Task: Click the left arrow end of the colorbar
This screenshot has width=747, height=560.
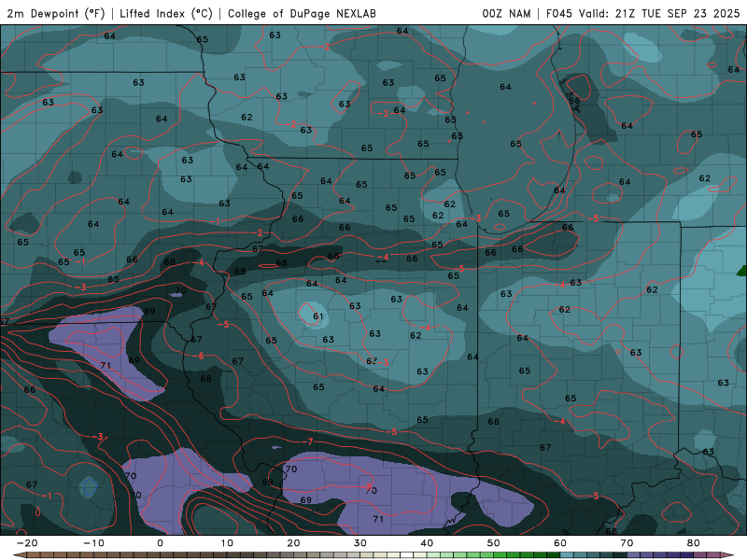Action: pos(19,555)
